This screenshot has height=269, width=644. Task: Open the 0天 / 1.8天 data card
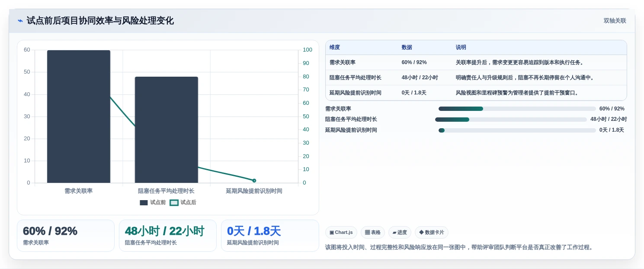coord(270,236)
